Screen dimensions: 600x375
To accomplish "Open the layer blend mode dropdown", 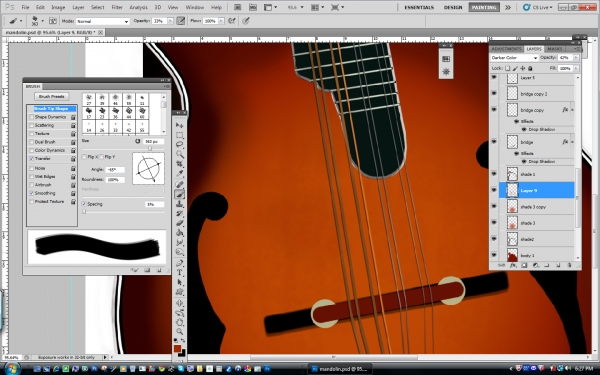I will pyautogui.click(x=514, y=58).
